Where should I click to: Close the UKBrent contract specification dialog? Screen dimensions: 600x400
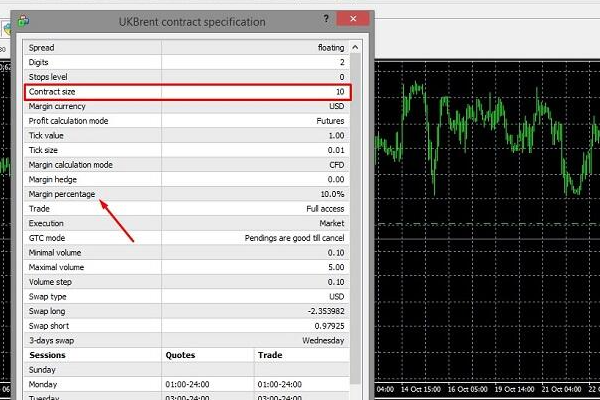point(353,20)
